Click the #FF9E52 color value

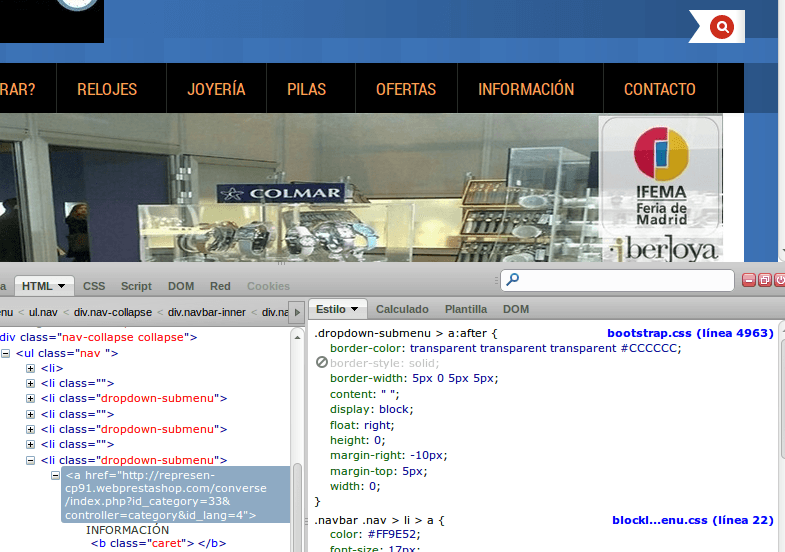coord(392,534)
